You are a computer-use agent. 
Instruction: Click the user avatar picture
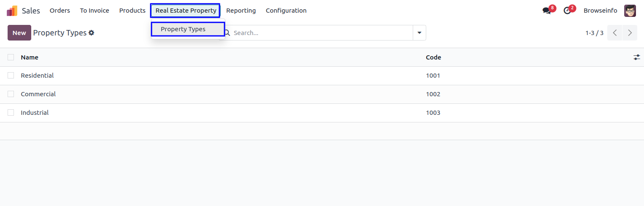(630, 11)
